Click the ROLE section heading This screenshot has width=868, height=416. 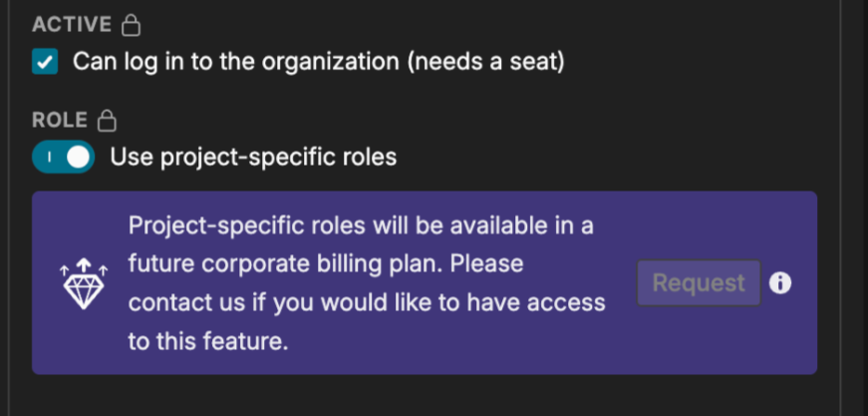point(60,121)
